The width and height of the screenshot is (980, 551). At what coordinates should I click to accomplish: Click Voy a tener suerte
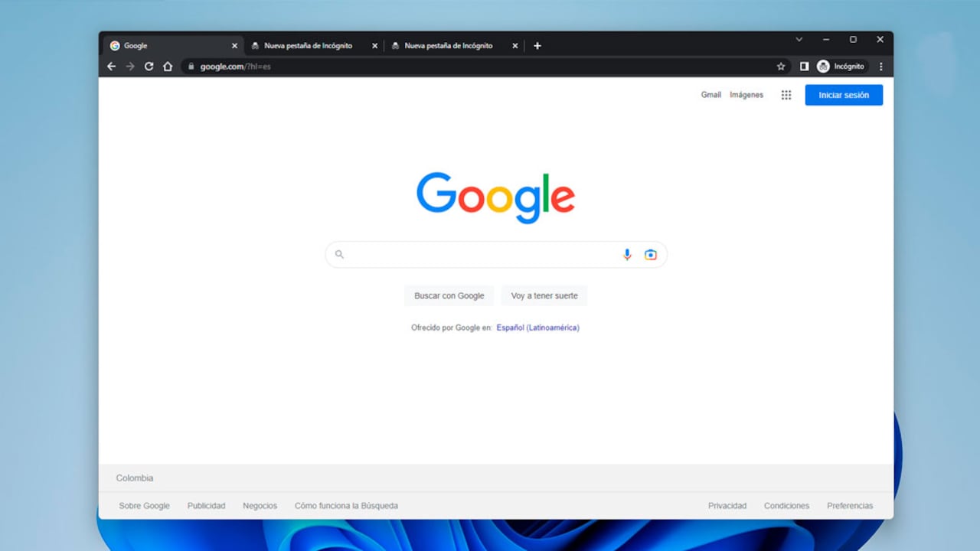click(x=544, y=295)
